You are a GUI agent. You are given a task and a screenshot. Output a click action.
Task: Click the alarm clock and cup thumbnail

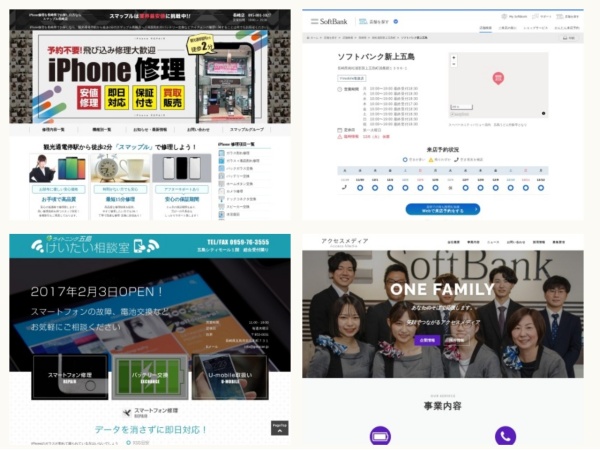tap(120, 168)
